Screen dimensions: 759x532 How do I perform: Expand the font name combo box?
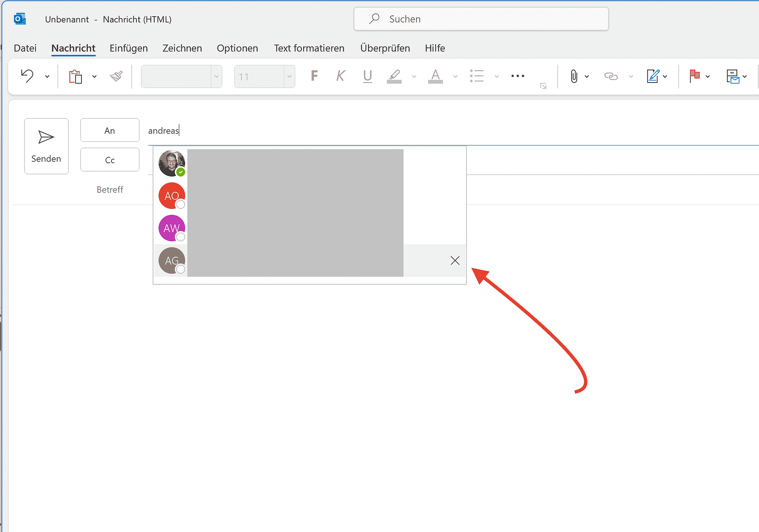coord(216,77)
